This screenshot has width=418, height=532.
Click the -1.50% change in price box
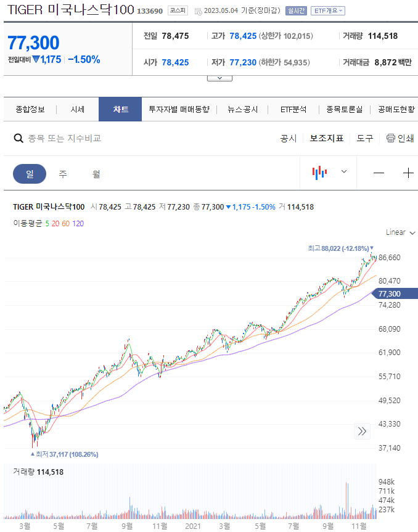click(84, 60)
